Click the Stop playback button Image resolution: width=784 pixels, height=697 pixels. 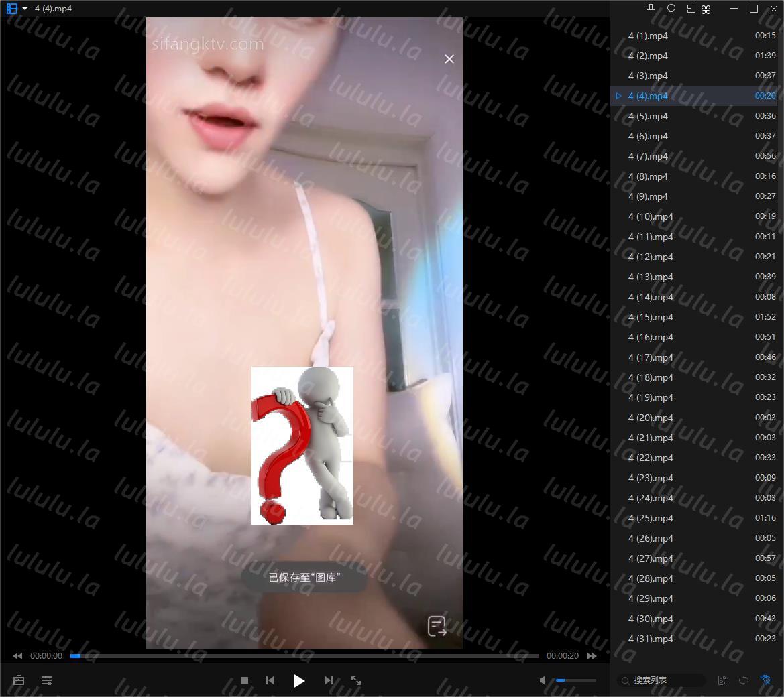(x=245, y=680)
